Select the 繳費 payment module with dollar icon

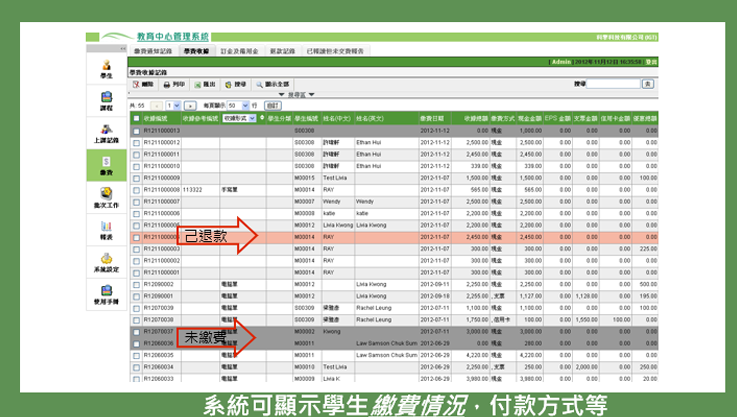point(107,165)
